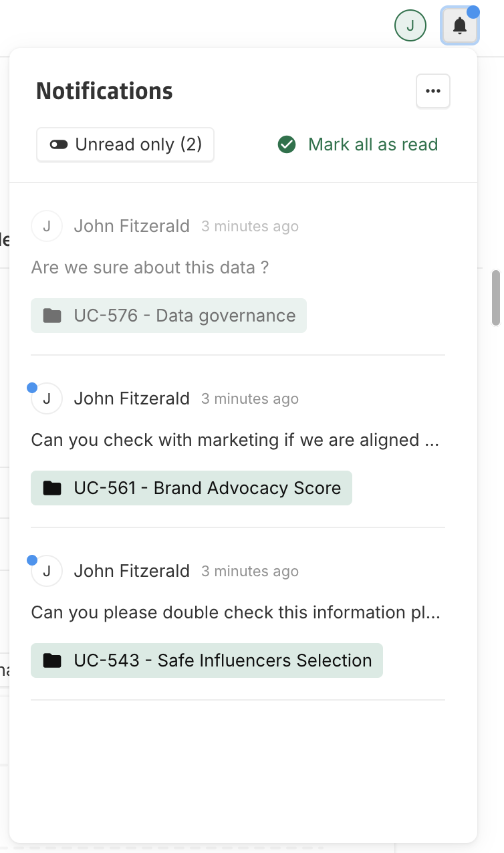Click the folder icon on UC-561 tag
This screenshot has width=504, height=853.
[x=52, y=488]
